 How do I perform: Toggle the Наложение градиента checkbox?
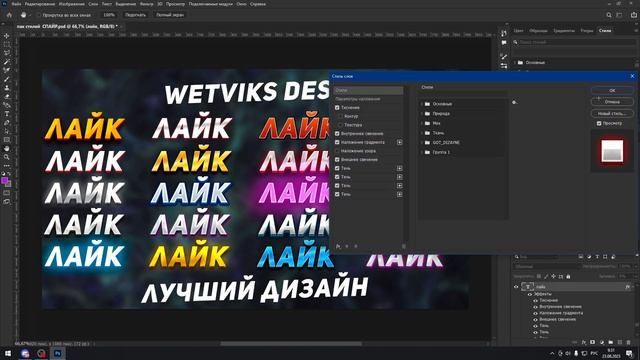click(337, 142)
